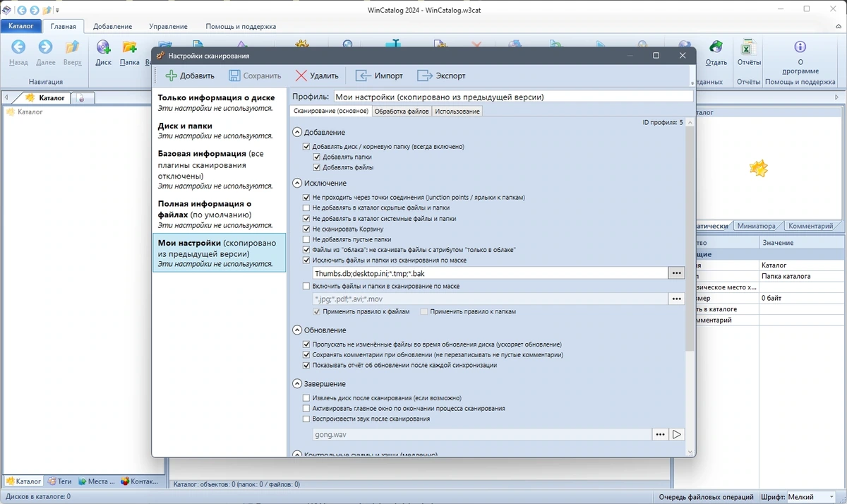Viewport: 847px width, 504px height.
Task: Enable Воспроизвести звук после сканирования
Action: (306, 419)
